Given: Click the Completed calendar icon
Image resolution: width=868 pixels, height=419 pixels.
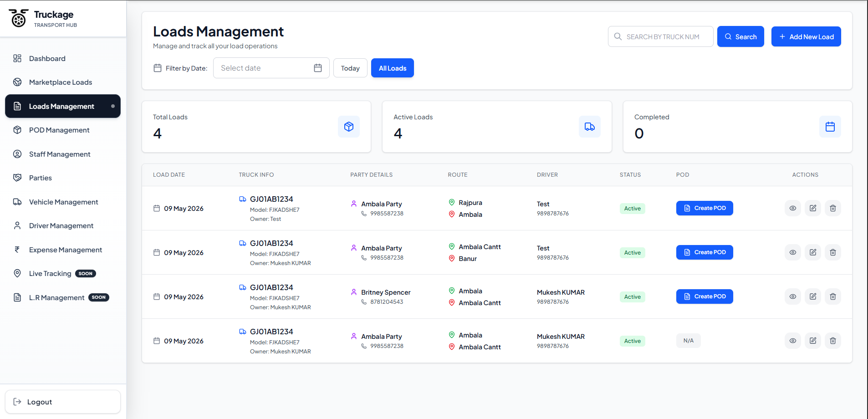Looking at the screenshot, I should pyautogui.click(x=830, y=127).
